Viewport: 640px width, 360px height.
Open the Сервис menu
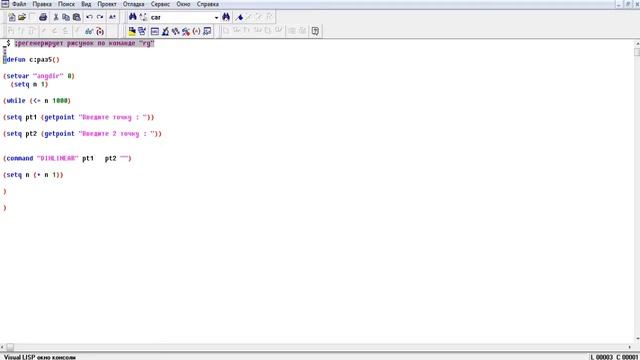pos(160,4)
